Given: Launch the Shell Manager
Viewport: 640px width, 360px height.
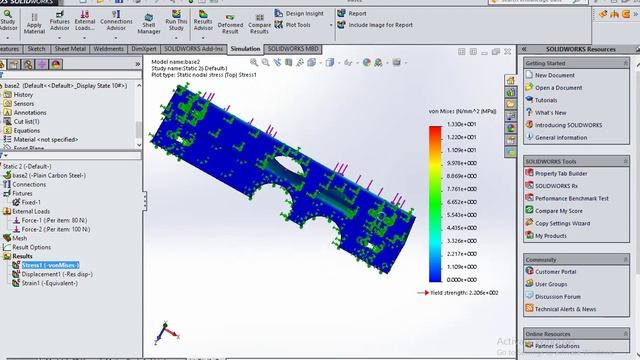Looking at the screenshot, I should [x=149, y=24].
